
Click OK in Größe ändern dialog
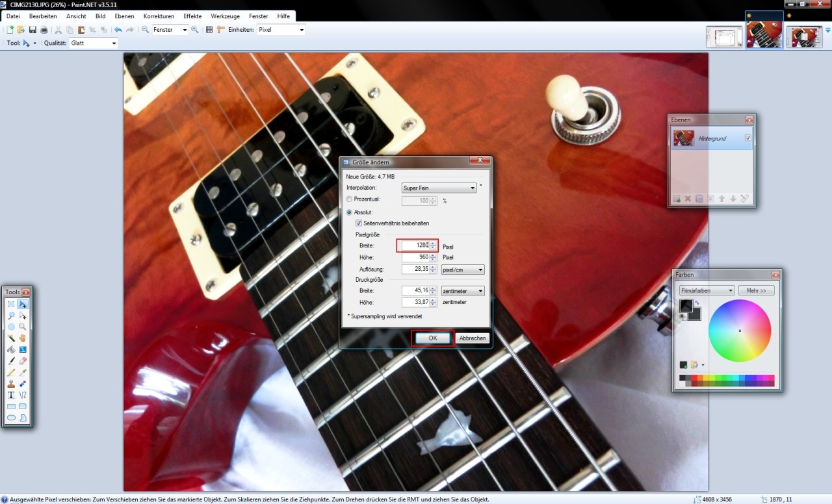point(432,338)
